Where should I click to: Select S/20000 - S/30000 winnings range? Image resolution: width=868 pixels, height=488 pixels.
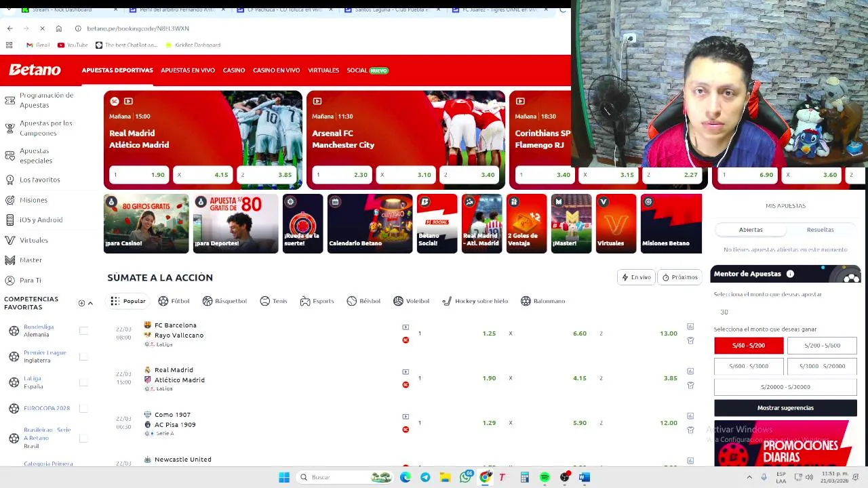(x=785, y=387)
